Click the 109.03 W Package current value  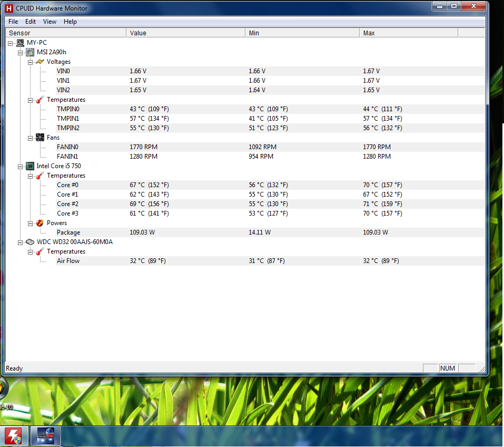tap(142, 232)
